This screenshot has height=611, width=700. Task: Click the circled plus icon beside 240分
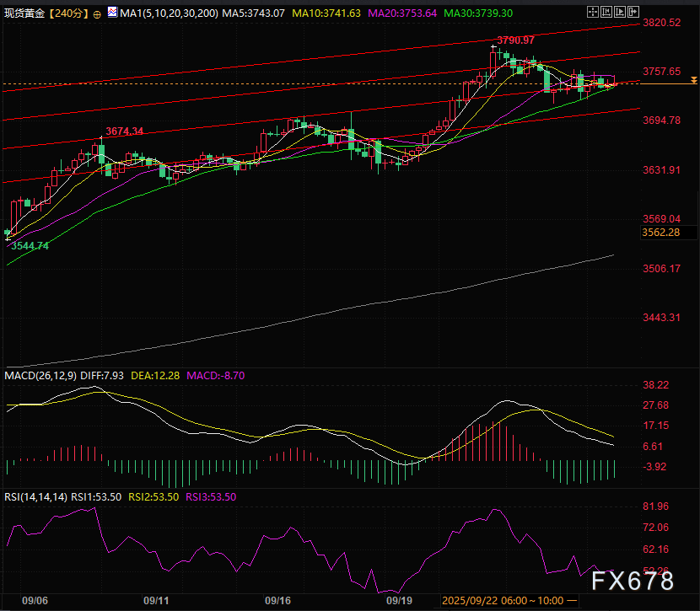(x=97, y=14)
